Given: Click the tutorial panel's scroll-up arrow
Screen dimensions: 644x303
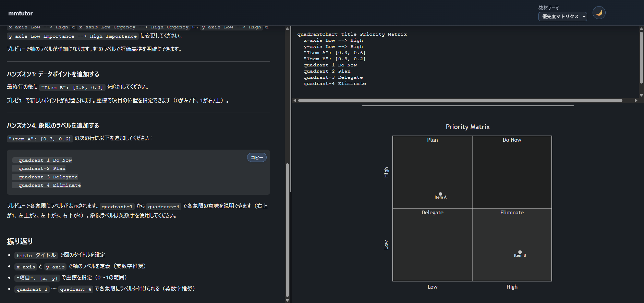Looking at the screenshot, I should tap(287, 29).
